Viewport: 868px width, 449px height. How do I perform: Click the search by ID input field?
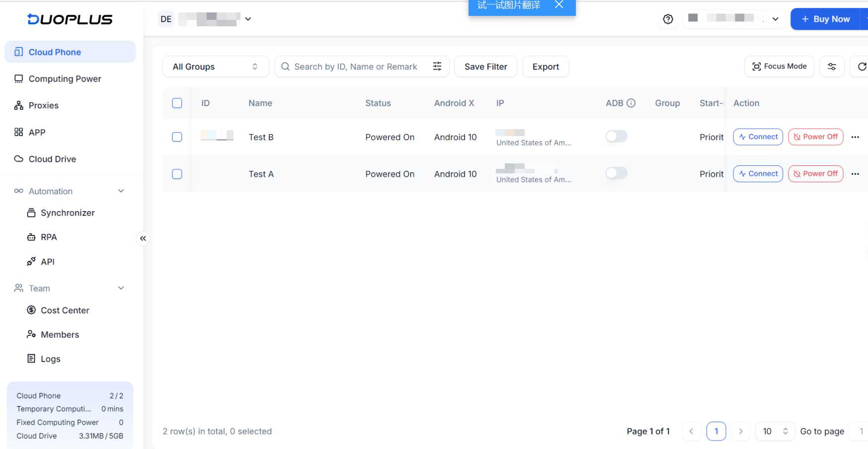coord(355,67)
